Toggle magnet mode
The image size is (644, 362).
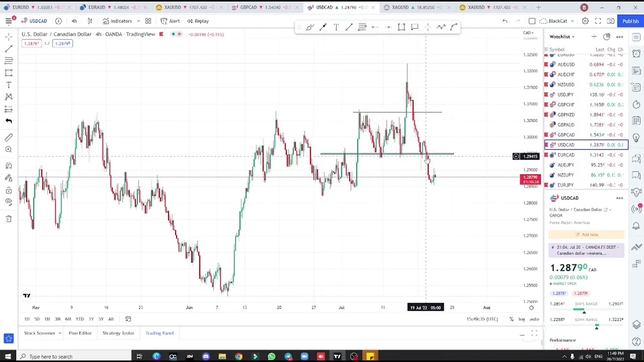[x=9, y=166]
